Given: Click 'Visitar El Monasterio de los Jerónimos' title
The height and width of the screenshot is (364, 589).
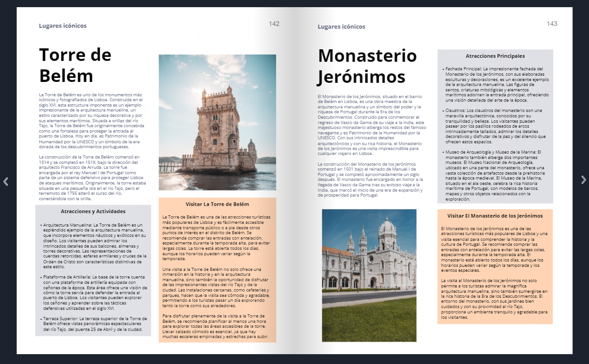Looking at the screenshot, I should pyautogui.click(x=495, y=216).
